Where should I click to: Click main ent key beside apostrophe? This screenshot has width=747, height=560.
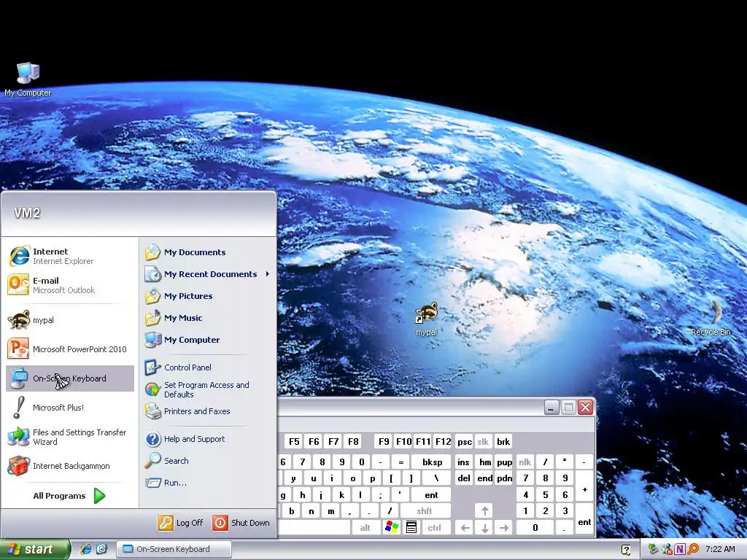[431, 495]
